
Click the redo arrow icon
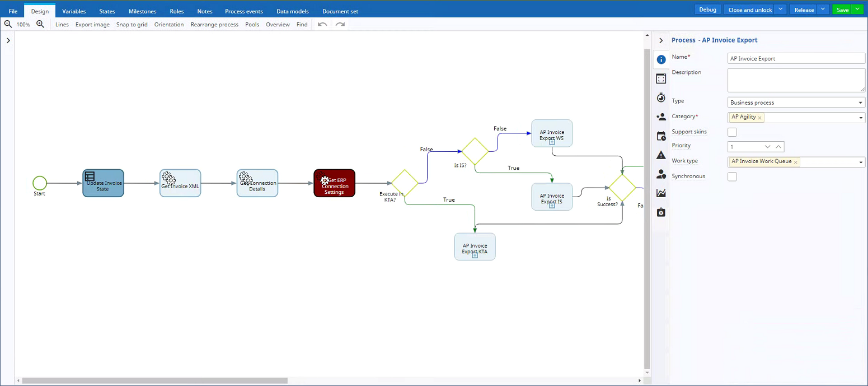click(x=340, y=24)
